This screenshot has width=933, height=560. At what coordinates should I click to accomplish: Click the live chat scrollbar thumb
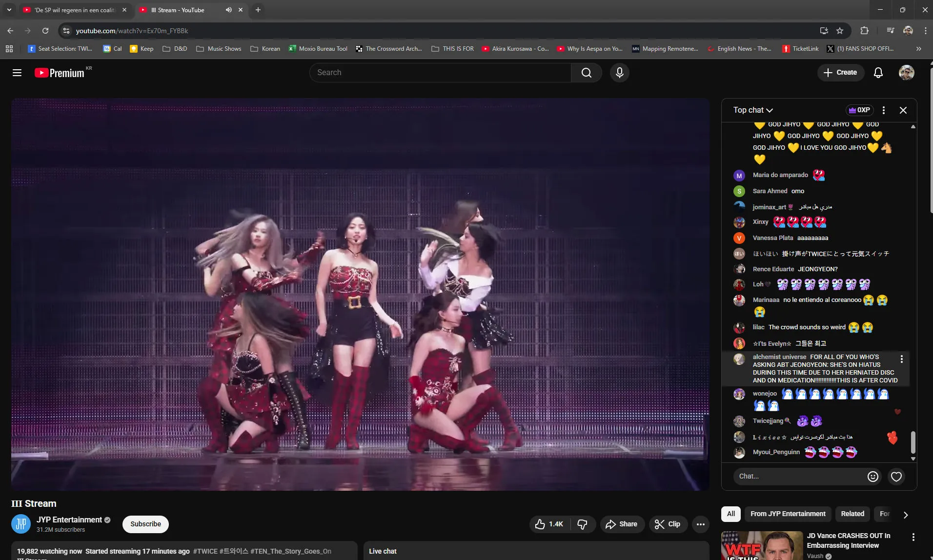913,442
